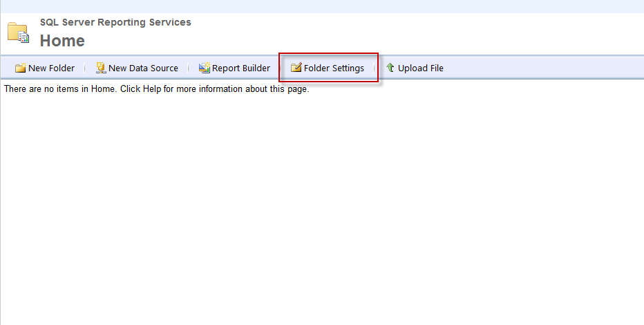The height and width of the screenshot is (325, 644).
Task: Launch Report Builder from the toolbar text
Action: tap(241, 68)
